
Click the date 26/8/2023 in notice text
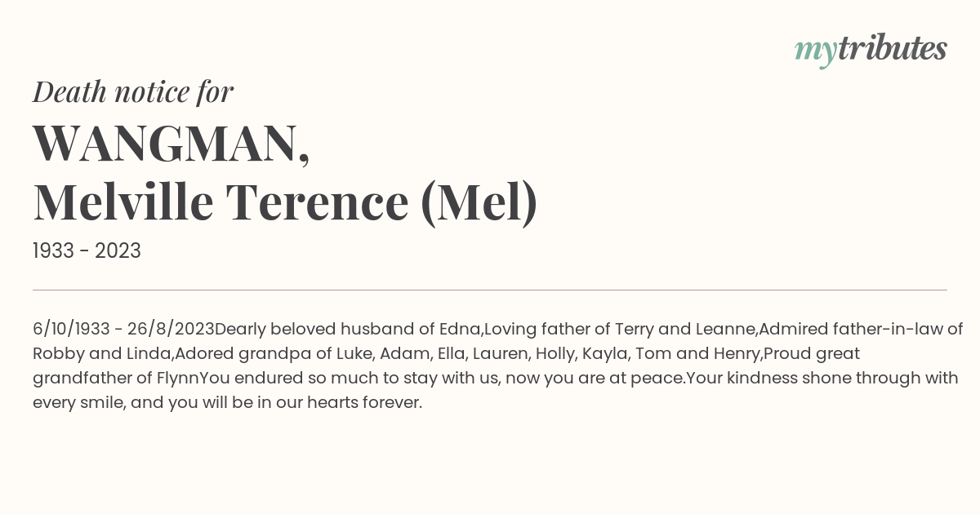[171, 330]
